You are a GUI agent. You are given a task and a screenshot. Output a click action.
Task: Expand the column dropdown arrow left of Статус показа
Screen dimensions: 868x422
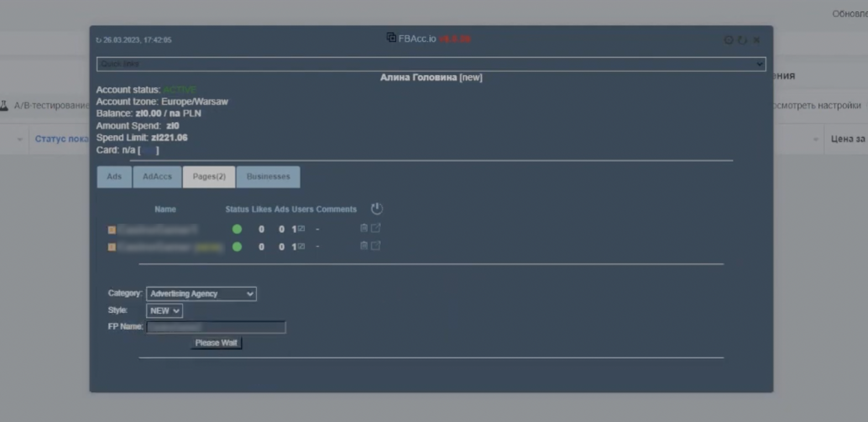click(20, 139)
